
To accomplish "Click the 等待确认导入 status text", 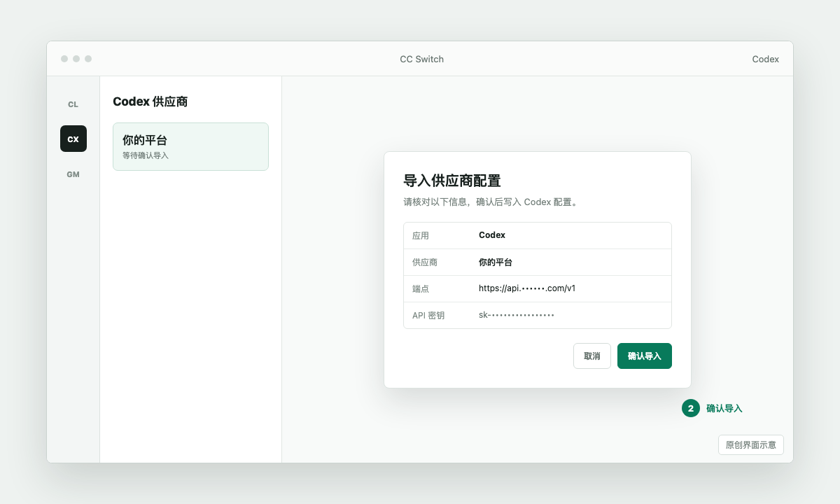I will coord(146,155).
